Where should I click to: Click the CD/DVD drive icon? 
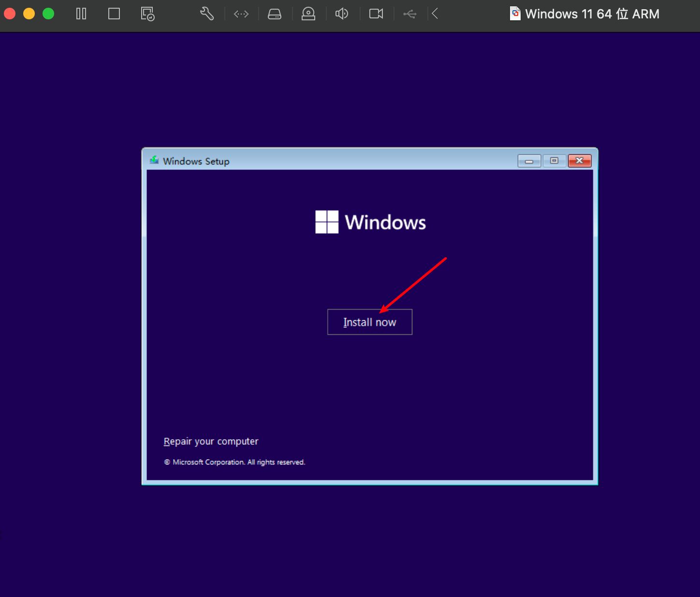(308, 14)
